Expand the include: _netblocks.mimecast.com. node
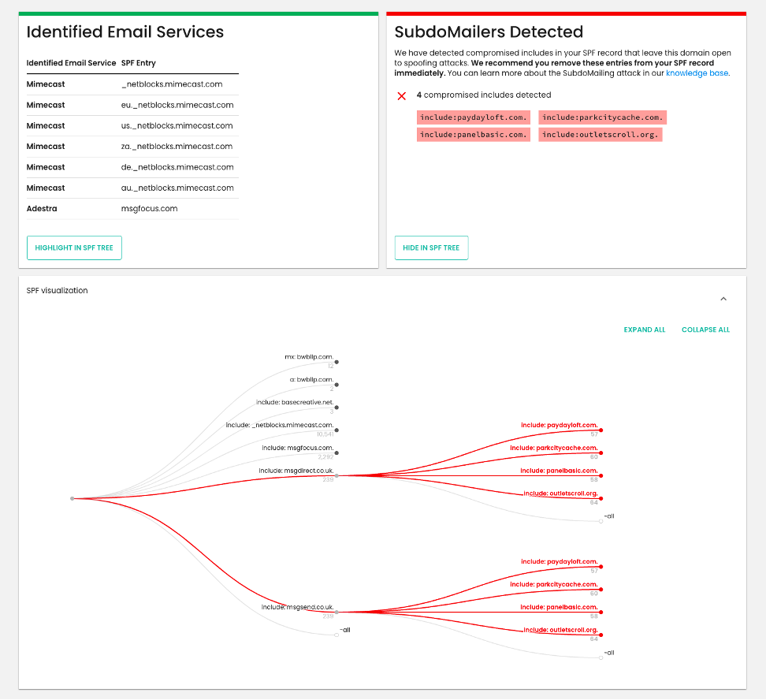766x700 pixels. (x=337, y=430)
